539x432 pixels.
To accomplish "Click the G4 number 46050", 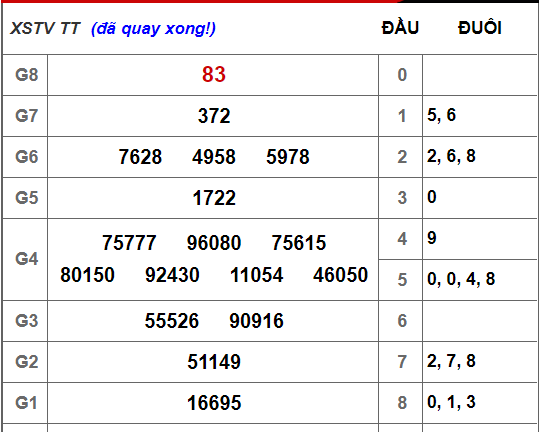I will [340, 275].
